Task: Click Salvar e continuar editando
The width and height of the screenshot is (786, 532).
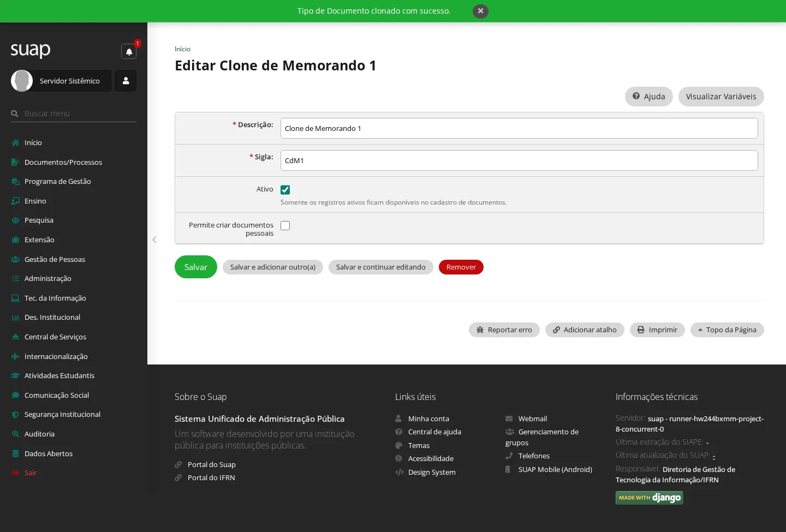Action: tap(381, 267)
